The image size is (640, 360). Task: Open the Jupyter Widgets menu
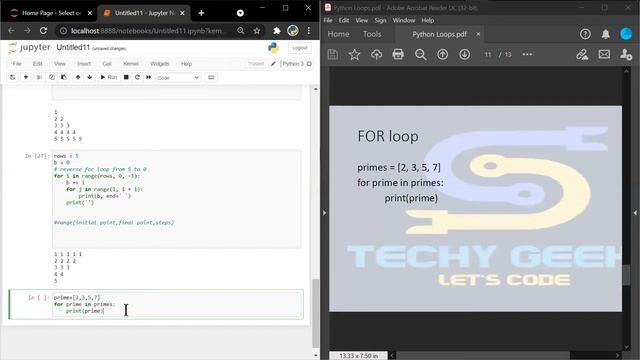pyautogui.click(x=160, y=64)
